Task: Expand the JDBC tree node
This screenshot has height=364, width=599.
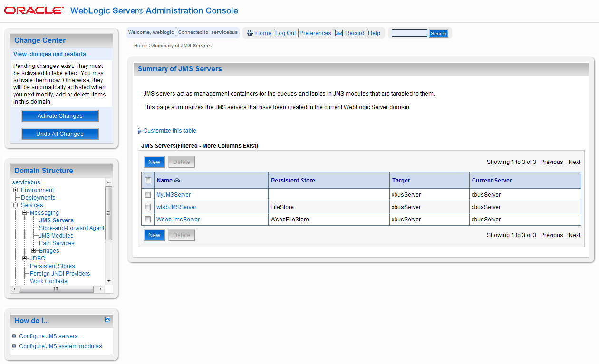Action: (x=25, y=259)
